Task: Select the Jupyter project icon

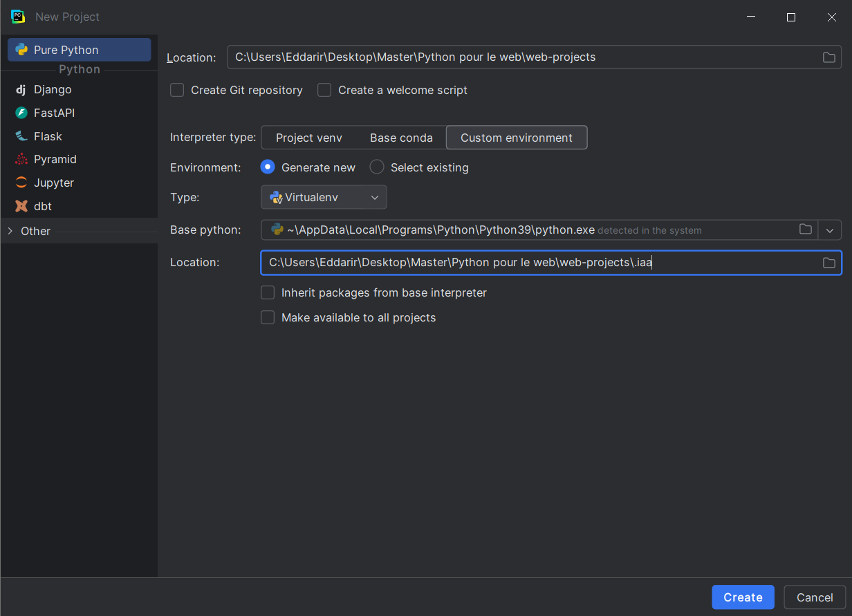Action: coord(21,183)
